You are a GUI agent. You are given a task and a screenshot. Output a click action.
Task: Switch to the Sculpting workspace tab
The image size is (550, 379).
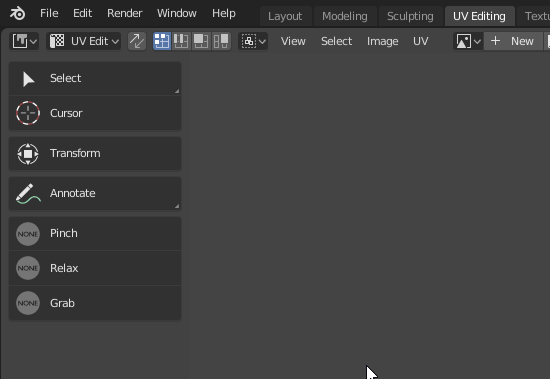pos(410,16)
